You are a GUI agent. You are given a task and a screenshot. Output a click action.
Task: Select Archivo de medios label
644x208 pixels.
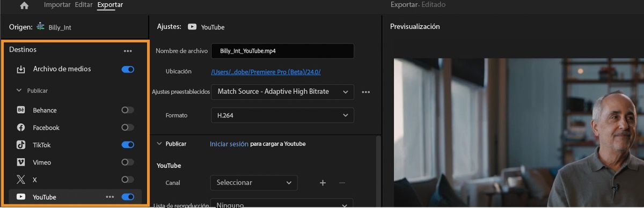coord(62,69)
